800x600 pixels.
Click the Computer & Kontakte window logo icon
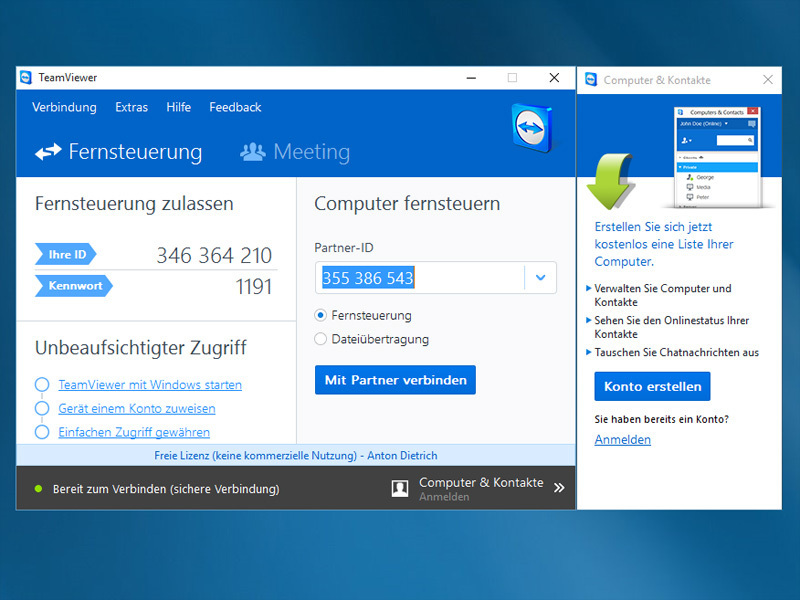click(591, 80)
